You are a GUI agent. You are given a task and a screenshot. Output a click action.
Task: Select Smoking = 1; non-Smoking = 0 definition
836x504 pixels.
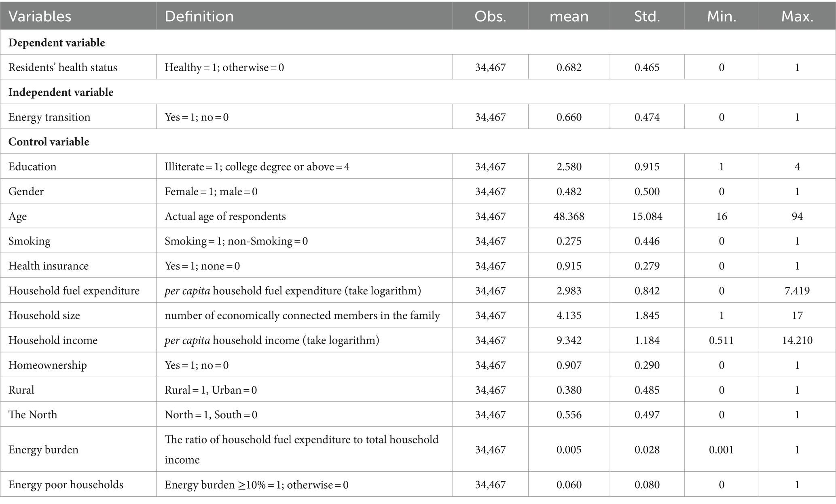[236, 241]
